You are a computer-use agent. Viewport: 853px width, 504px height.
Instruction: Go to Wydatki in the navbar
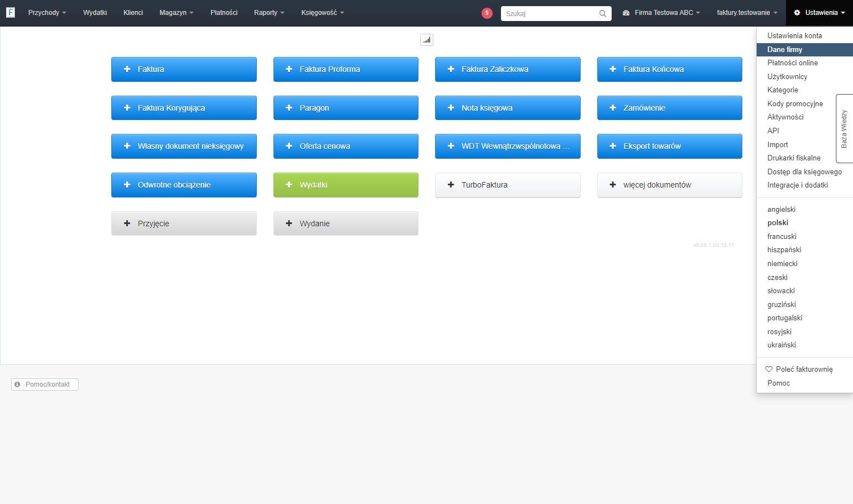[x=95, y=13]
